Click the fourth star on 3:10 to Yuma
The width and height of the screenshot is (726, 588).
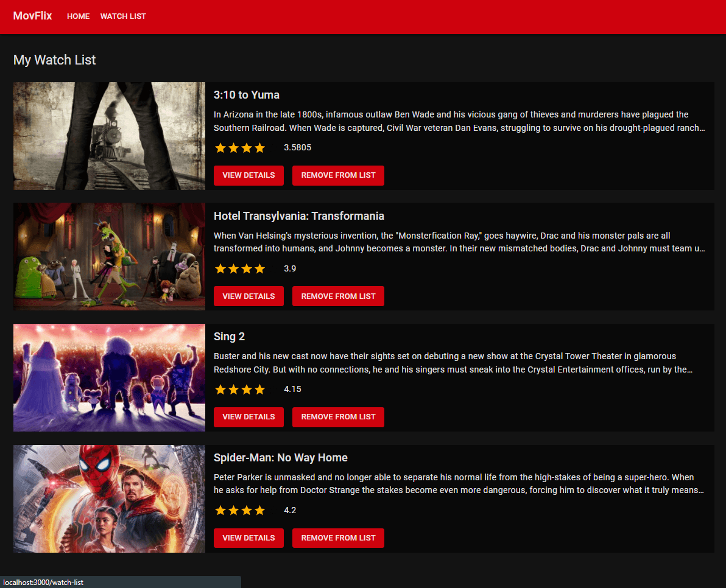(x=260, y=147)
